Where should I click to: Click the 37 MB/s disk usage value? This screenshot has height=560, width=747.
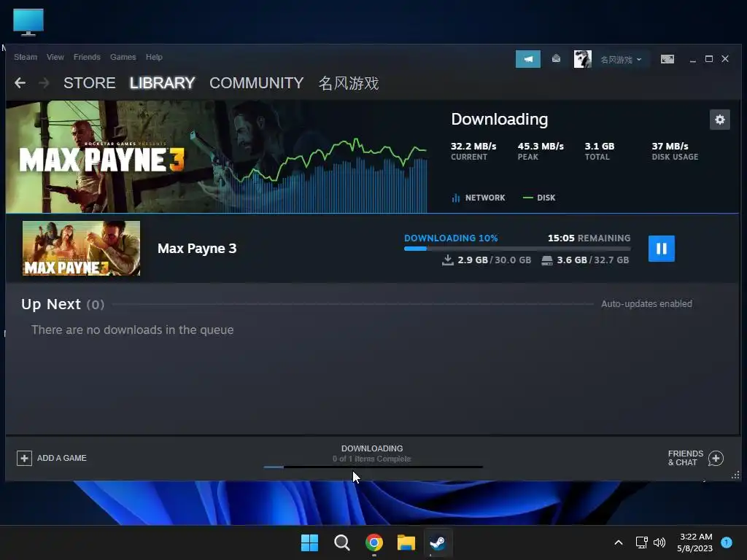670,146
